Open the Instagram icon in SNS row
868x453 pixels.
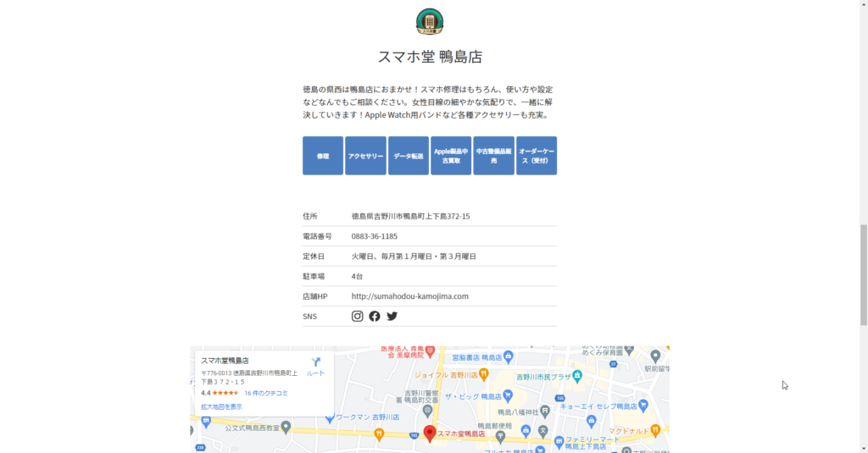click(357, 316)
